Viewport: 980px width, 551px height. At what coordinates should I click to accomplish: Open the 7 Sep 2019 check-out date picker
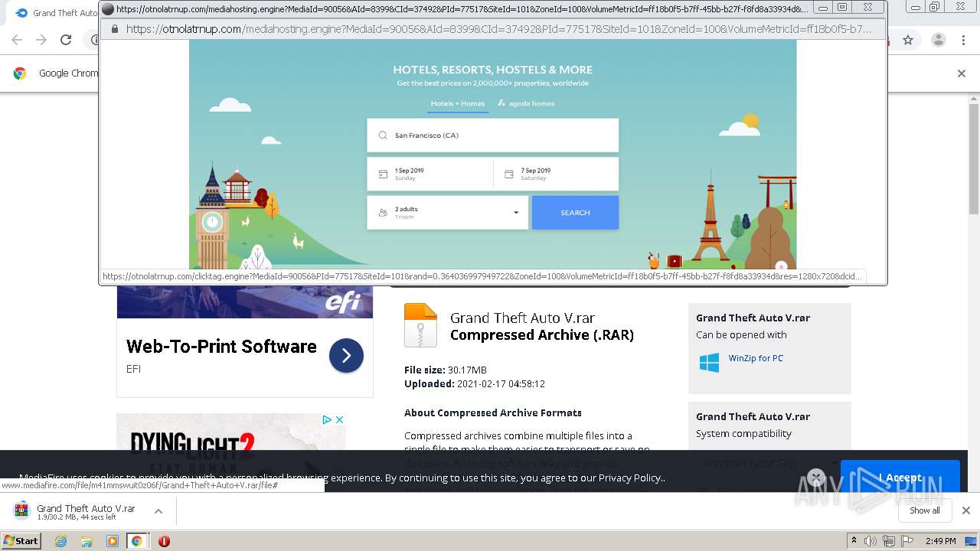[x=556, y=174]
